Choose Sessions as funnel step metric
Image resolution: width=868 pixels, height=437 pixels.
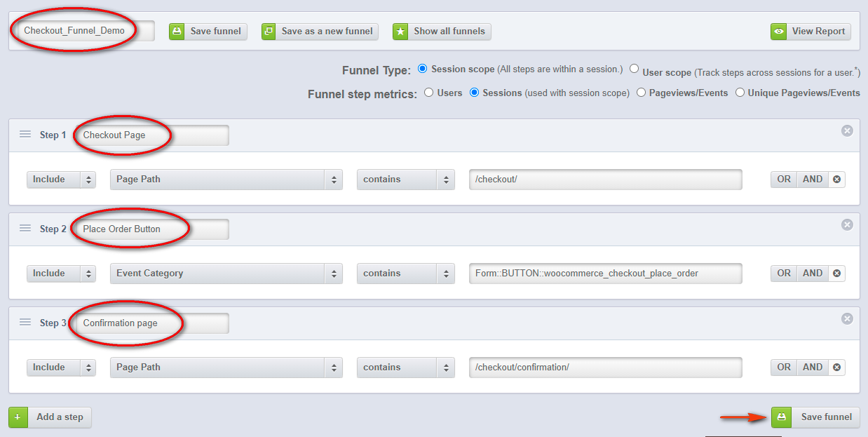click(474, 93)
